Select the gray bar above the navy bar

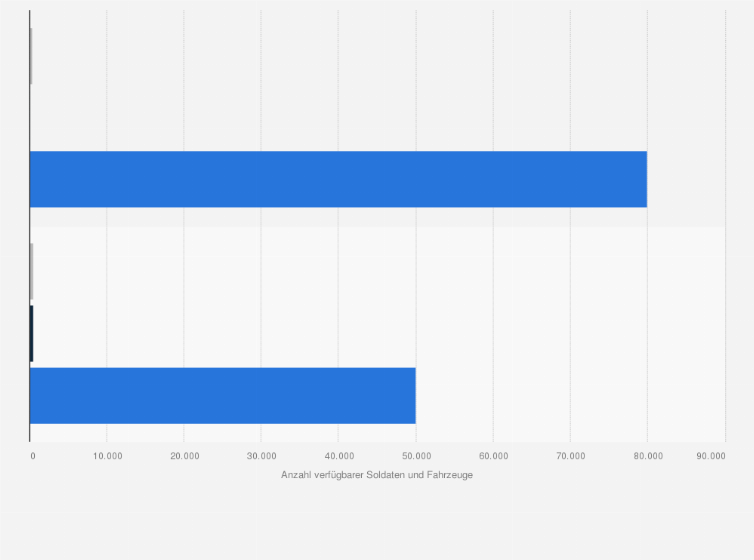tap(31, 272)
